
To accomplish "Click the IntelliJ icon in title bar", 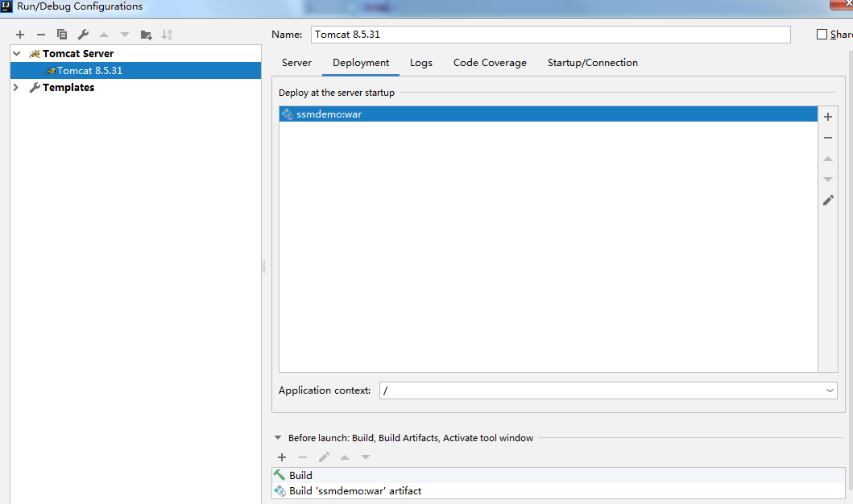I will click(6, 6).
